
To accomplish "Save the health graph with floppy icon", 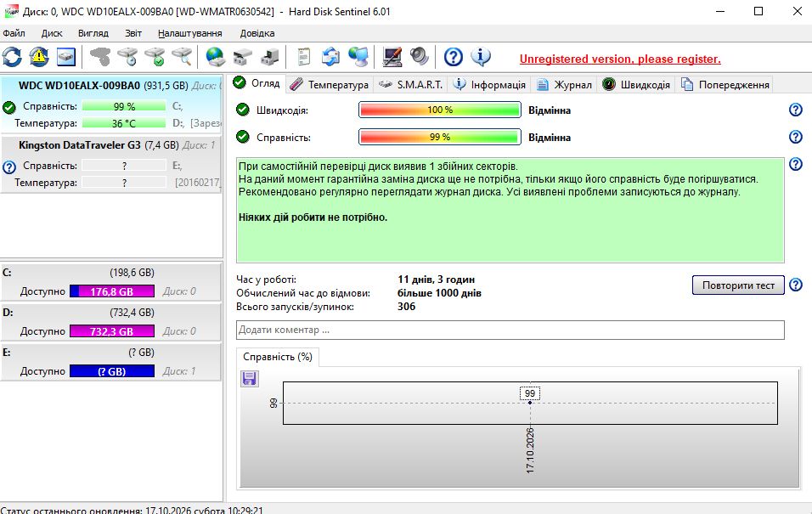I will (x=249, y=379).
